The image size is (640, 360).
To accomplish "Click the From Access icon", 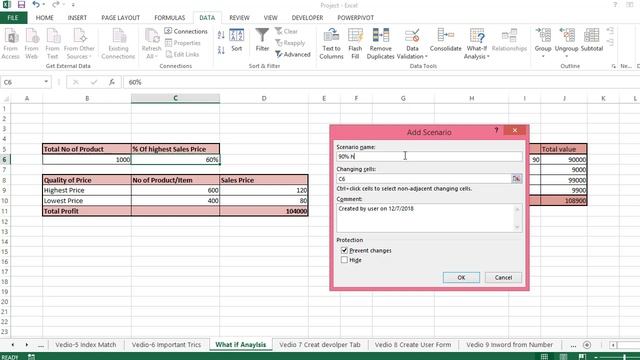I will [x=11, y=44].
